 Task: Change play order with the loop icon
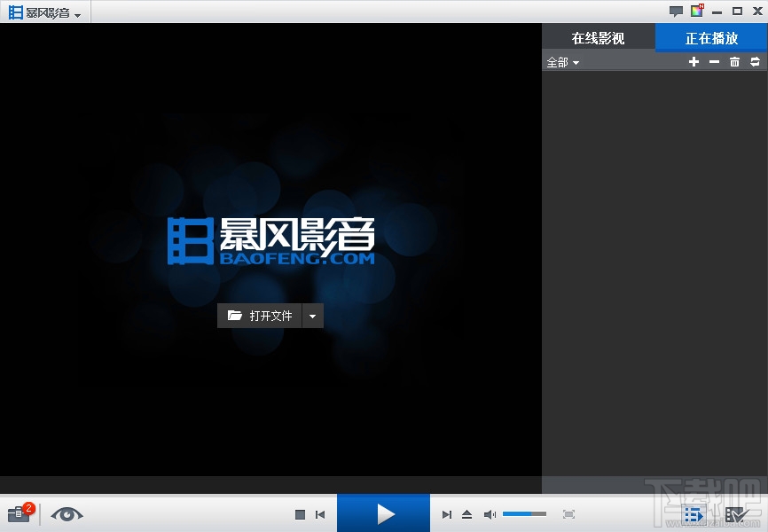pyautogui.click(x=755, y=62)
